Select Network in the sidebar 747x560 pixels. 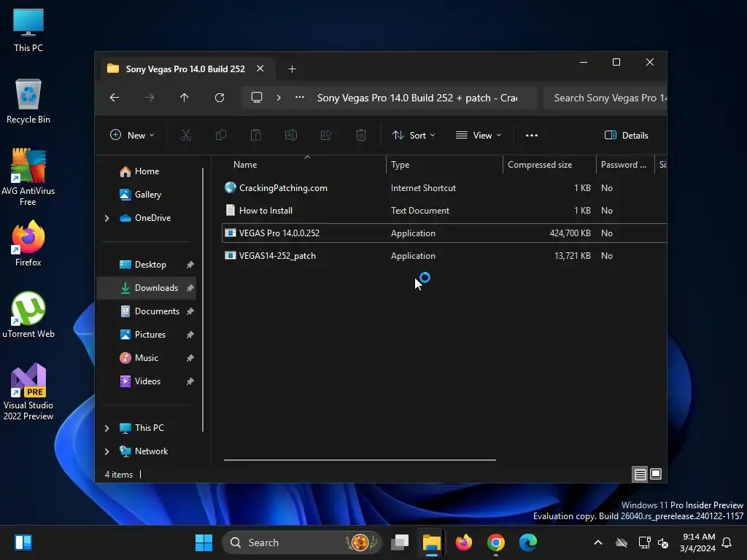pyautogui.click(x=151, y=451)
